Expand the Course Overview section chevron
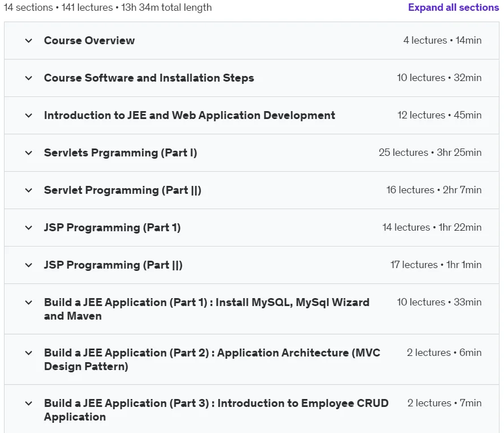The image size is (504, 433). tap(29, 41)
